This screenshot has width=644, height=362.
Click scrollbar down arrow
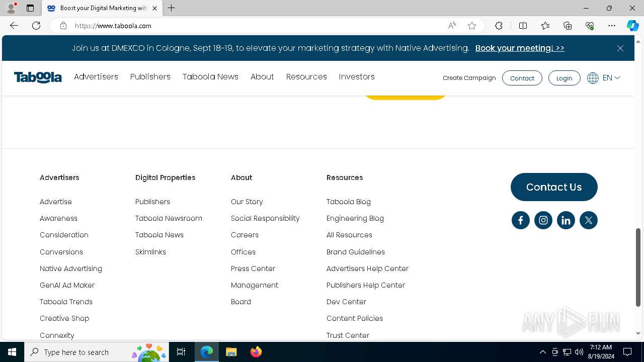click(638, 333)
